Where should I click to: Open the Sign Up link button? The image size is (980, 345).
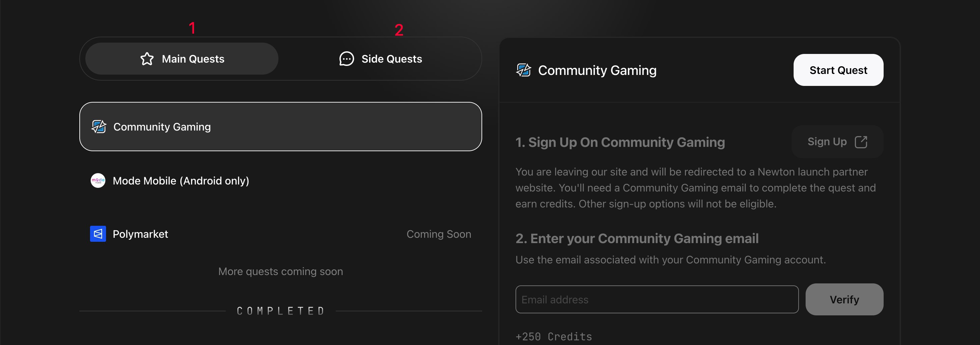tap(837, 142)
